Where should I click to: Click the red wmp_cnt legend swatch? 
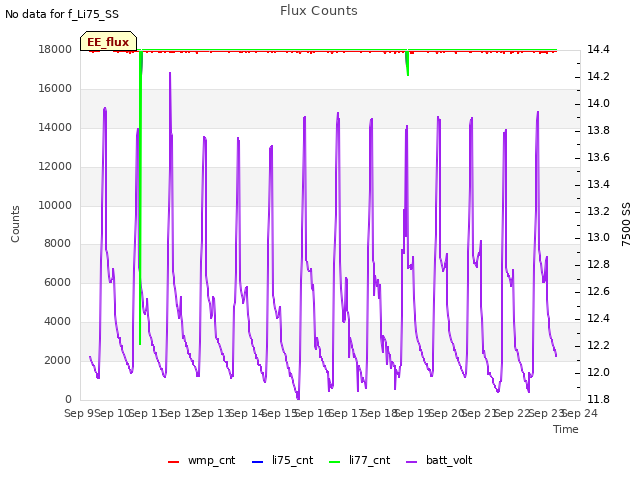(173, 462)
